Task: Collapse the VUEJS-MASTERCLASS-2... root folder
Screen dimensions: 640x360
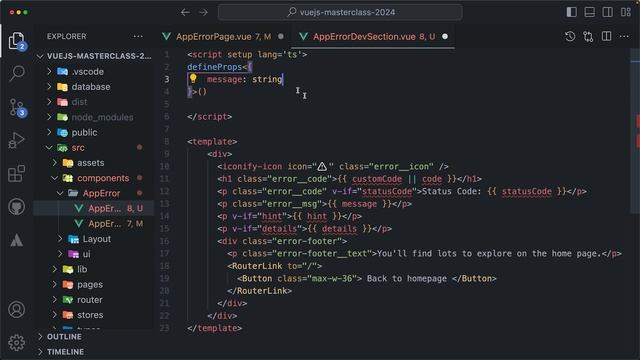Action: (x=94, y=56)
